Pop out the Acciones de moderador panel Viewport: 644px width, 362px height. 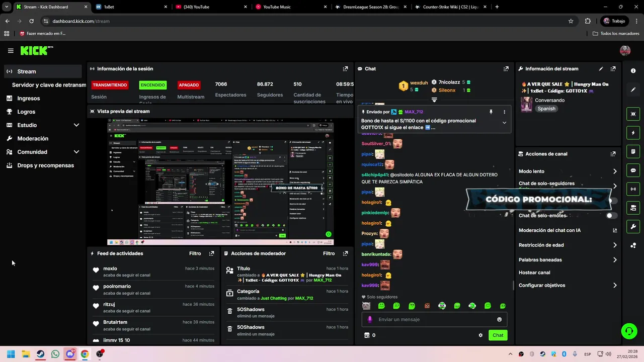tap(345, 253)
